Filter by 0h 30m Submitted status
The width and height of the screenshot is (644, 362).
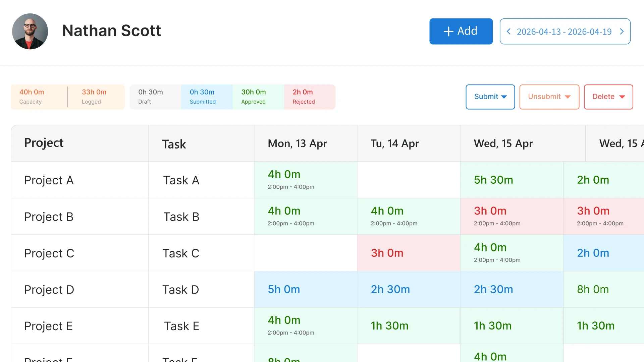[207, 97]
